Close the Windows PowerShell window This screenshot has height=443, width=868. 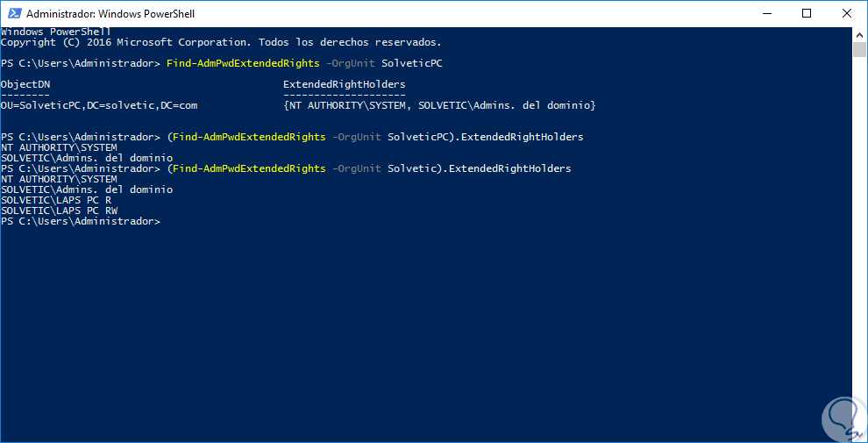[x=845, y=14]
